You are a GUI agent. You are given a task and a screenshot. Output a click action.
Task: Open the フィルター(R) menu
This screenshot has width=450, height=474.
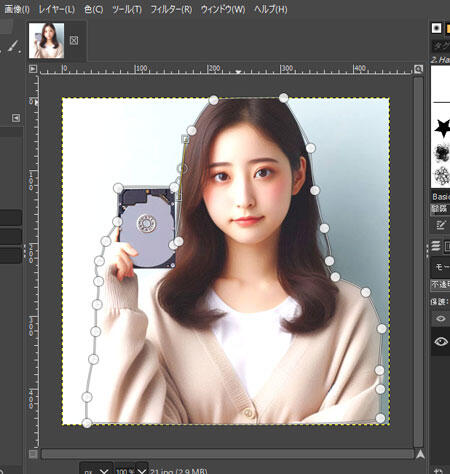[171, 10]
